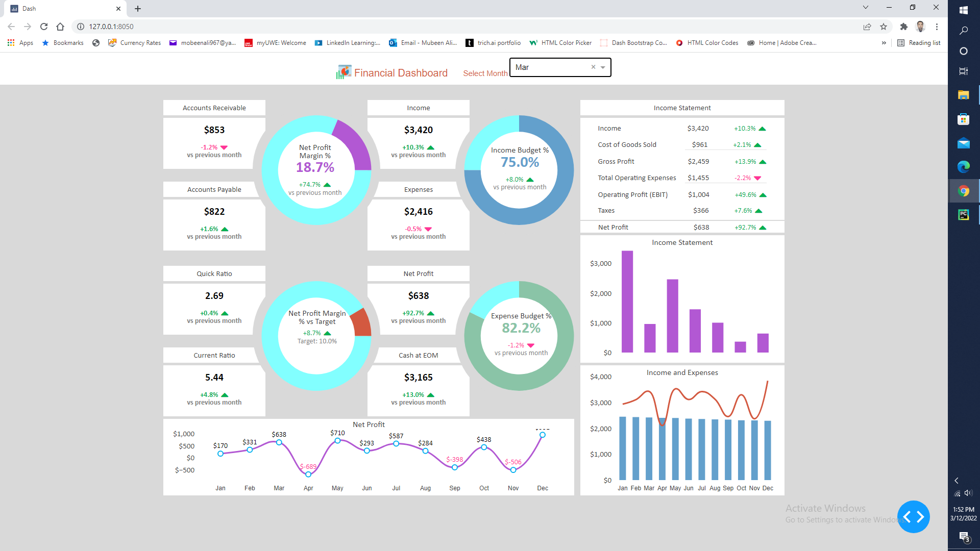Screen dimensions: 980x551
Task: Open PyCharm from the Windows taskbar
Action: point(963,215)
